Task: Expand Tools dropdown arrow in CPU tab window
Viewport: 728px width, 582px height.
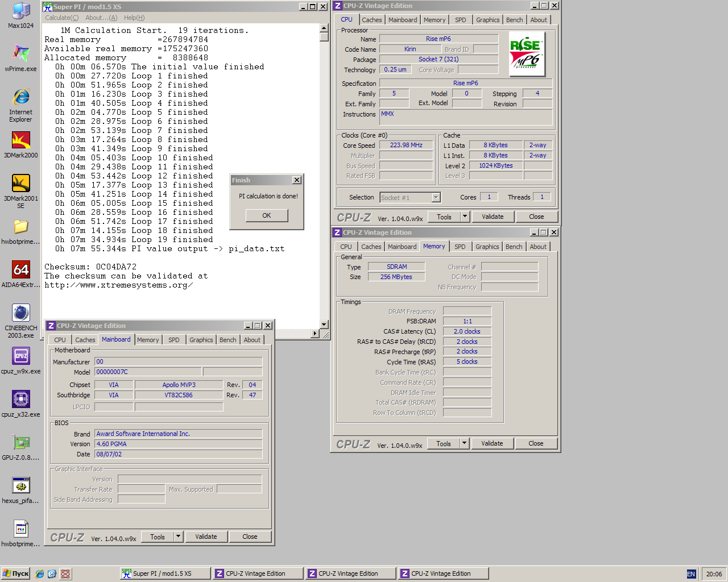Action: (x=465, y=217)
